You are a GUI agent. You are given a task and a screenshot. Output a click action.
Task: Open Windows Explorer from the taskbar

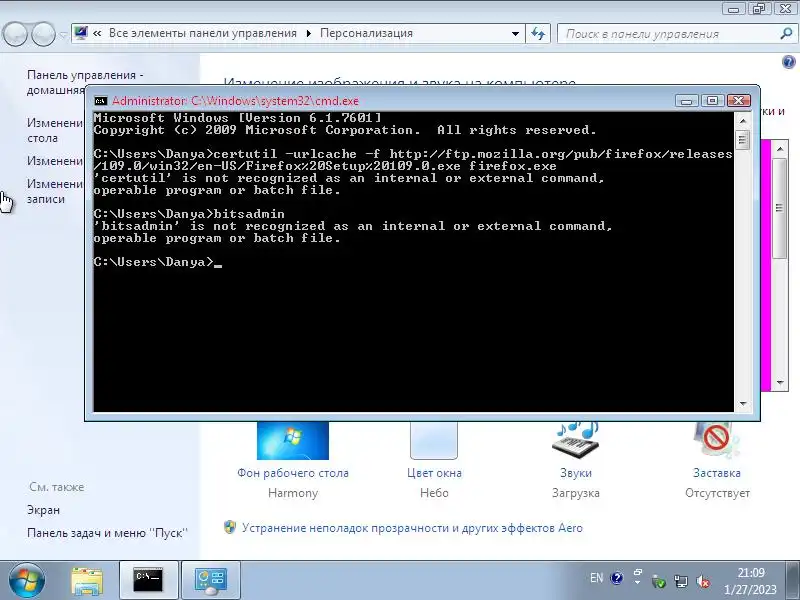tap(87, 581)
